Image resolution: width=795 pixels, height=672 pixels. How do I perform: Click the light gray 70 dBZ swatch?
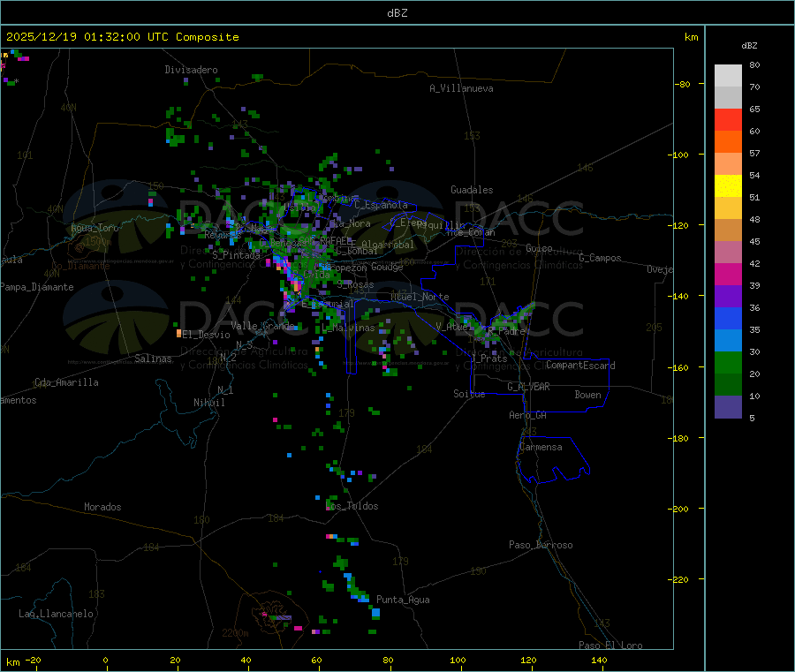pyautogui.click(x=728, y=97)
